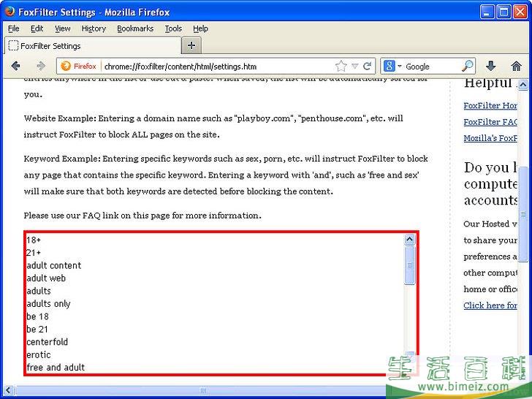Click the Firefox logo in title bar

(x=9, y=12)
